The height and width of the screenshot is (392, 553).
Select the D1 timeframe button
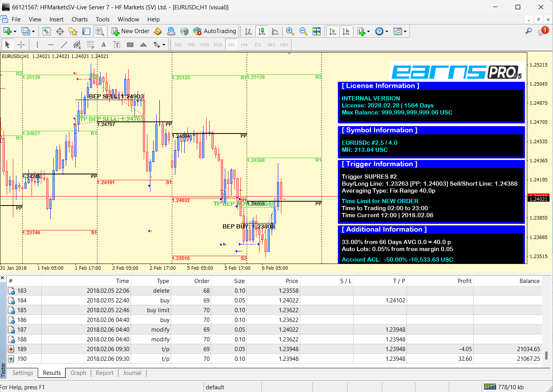(258, 45)
